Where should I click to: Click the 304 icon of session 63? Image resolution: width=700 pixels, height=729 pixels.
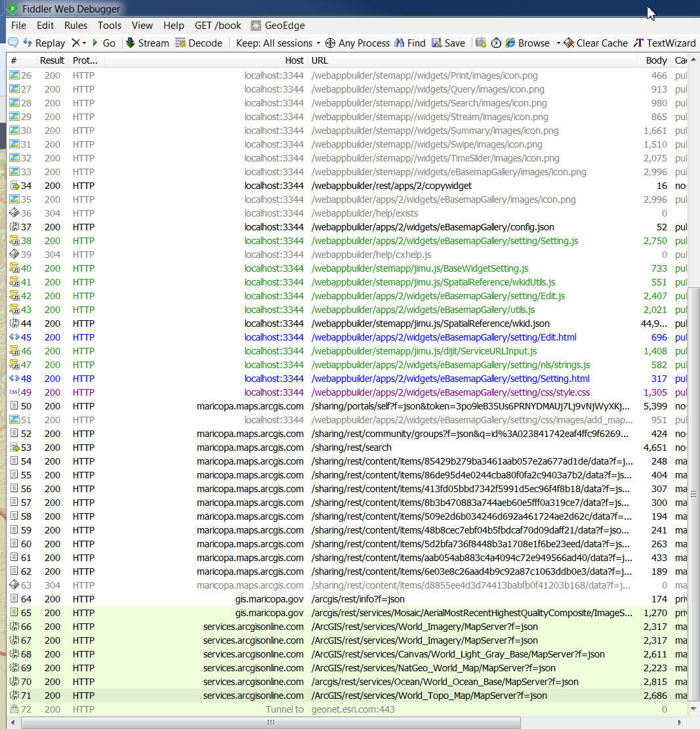14,585
